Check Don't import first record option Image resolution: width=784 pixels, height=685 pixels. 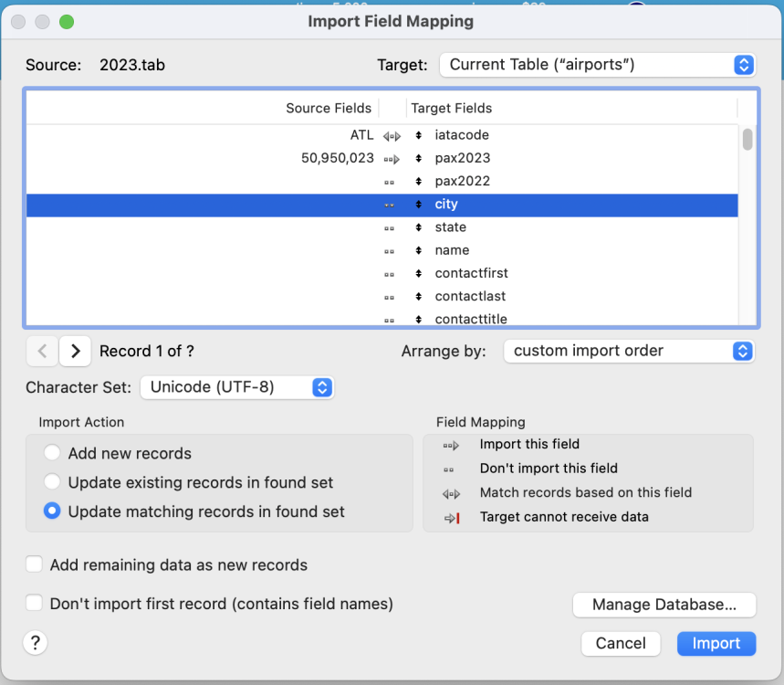(x=35, y=603)
